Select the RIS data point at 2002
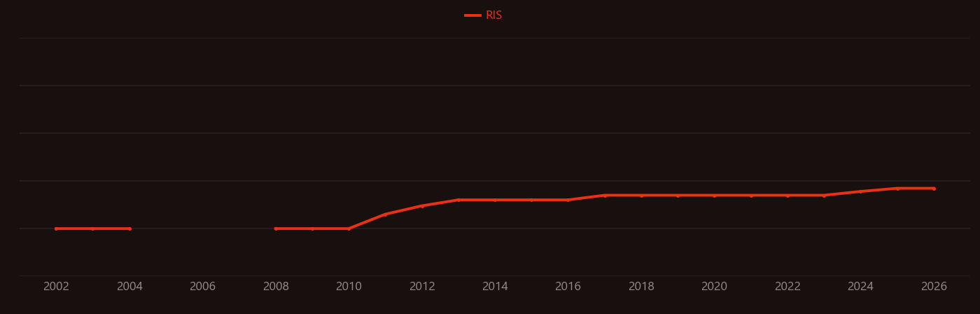The height and width of the screenshot is (314, 980). [57, 228]
